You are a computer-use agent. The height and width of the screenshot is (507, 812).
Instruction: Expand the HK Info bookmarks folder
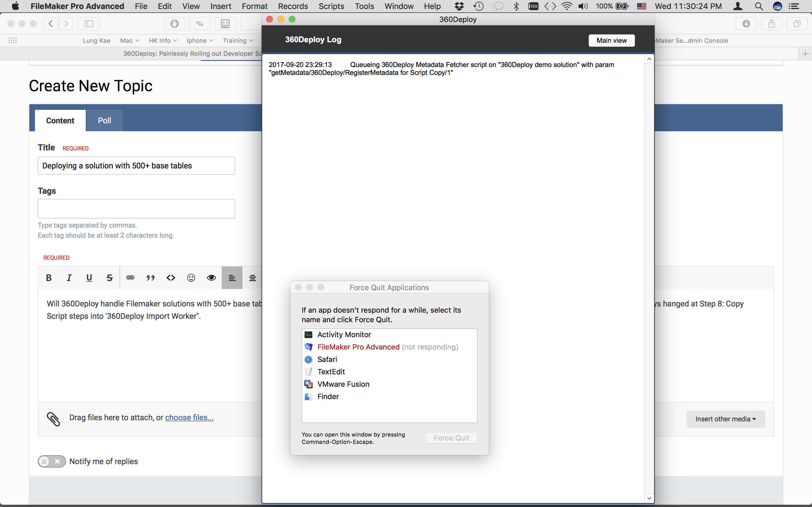[163, 41]
